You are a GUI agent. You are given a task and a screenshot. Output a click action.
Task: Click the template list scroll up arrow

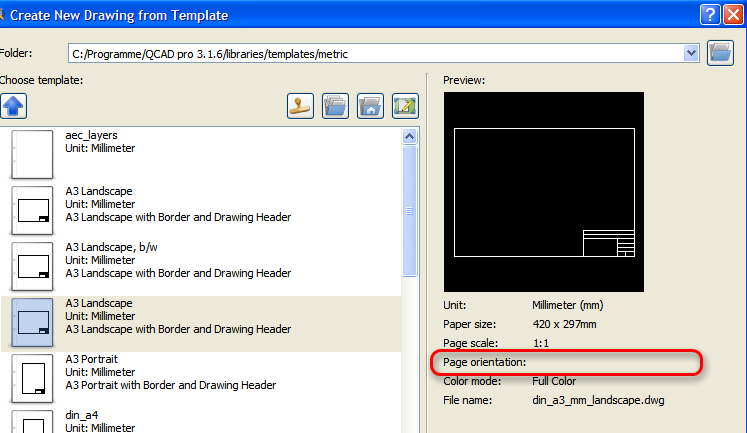[409, 136]
